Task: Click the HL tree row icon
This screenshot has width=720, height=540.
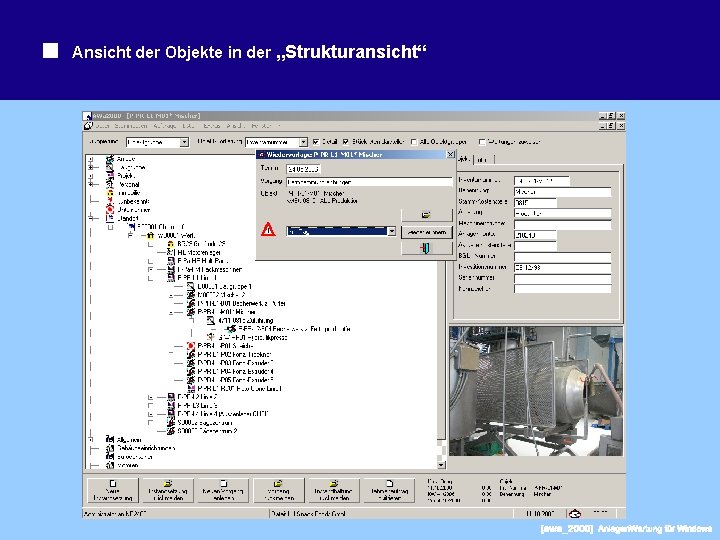Action: (x=170, y=252)
